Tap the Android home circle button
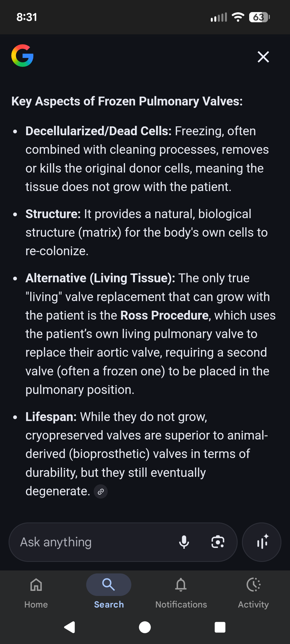290x644 pixels. [145, 627]
